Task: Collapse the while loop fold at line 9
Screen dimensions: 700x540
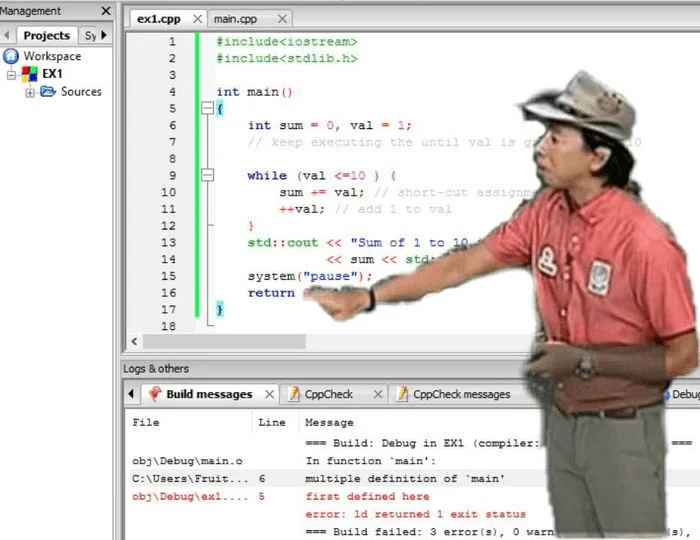Action: 207,175
